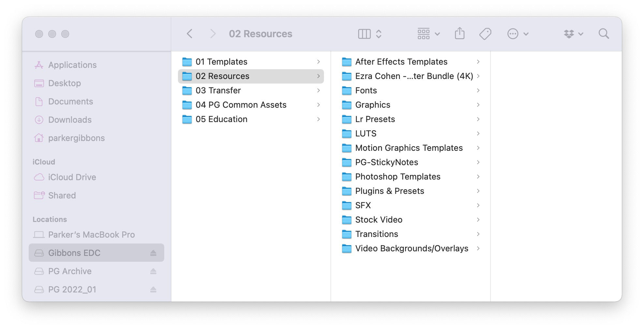
Task: Click the PG-StickyNotes folder icon
Action: pyautogui.click(x=346, y=162)
